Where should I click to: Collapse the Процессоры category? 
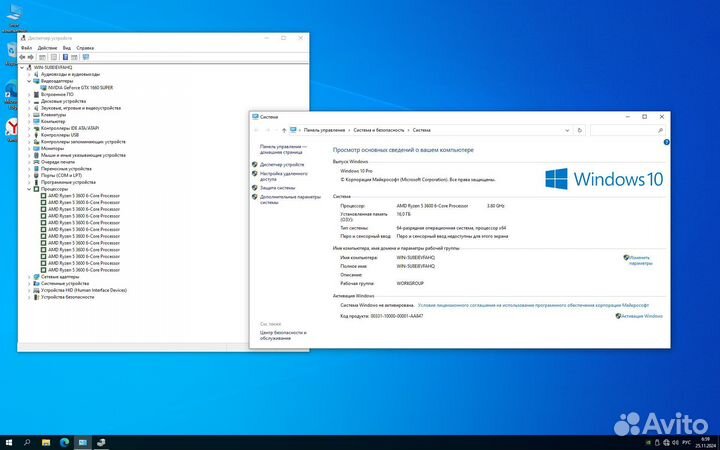point(29,189)
